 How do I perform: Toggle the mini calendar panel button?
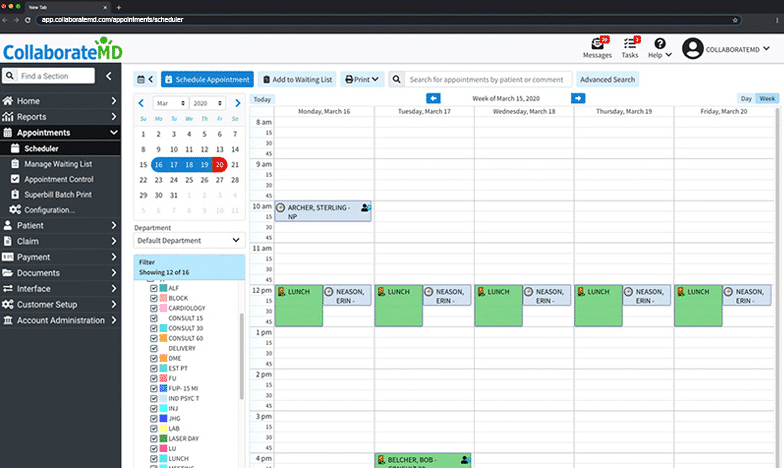[x=145, y=80]
